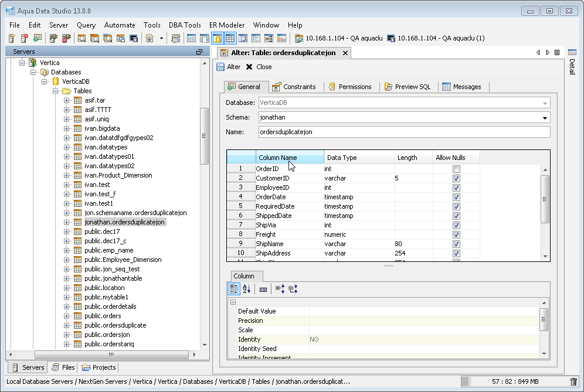Screen dimensions: 584x392
Task: Open the Schema dropdown arrow
Action: [545, 118]
